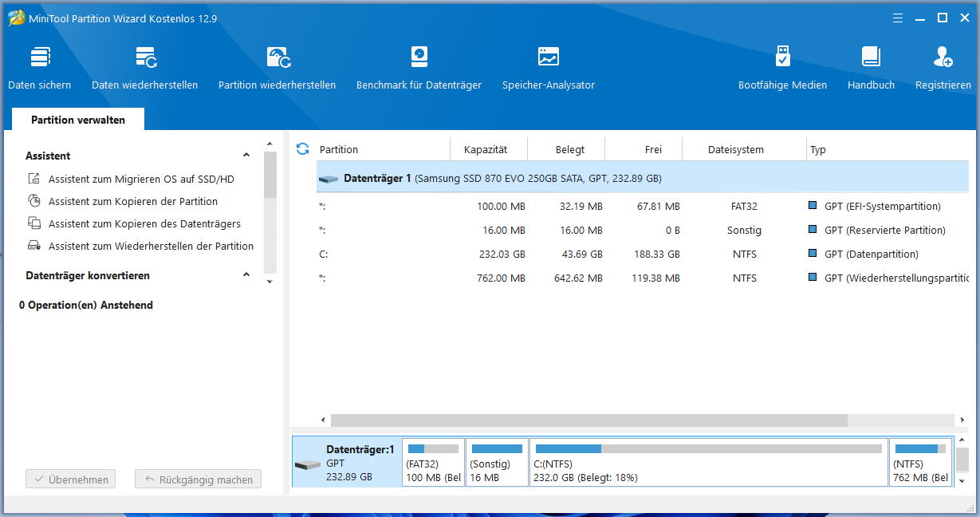Open the Speicher-Analysator

548,68
